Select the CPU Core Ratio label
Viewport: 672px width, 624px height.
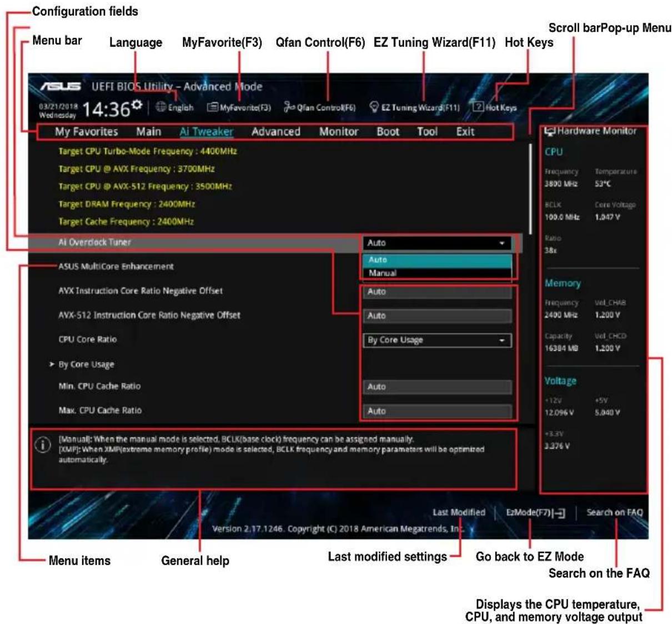tap(88, 340)
